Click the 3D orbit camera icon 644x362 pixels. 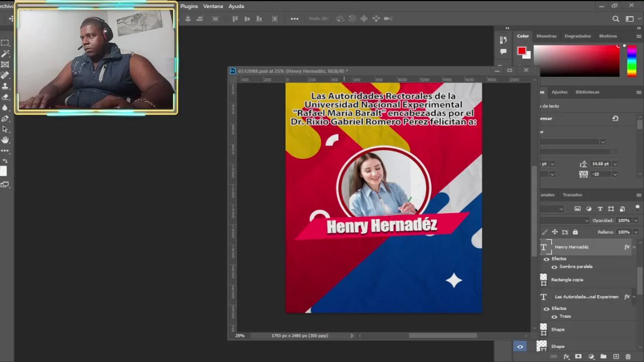point(340,19)
